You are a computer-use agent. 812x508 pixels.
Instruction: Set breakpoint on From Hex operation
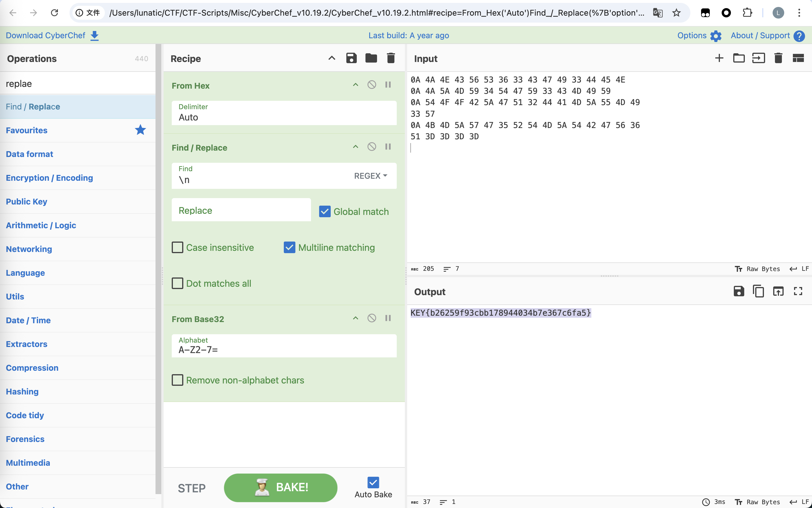[388, 85]
